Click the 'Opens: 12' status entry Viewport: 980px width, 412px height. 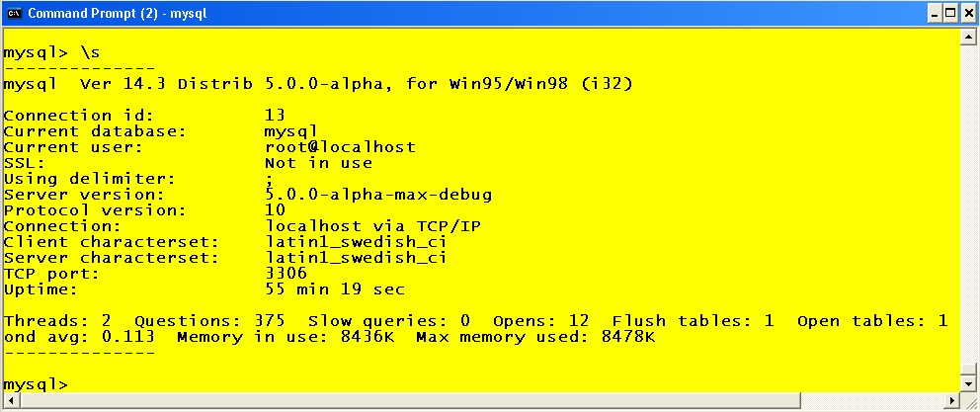pyautogui.click(x=540, y=321)
